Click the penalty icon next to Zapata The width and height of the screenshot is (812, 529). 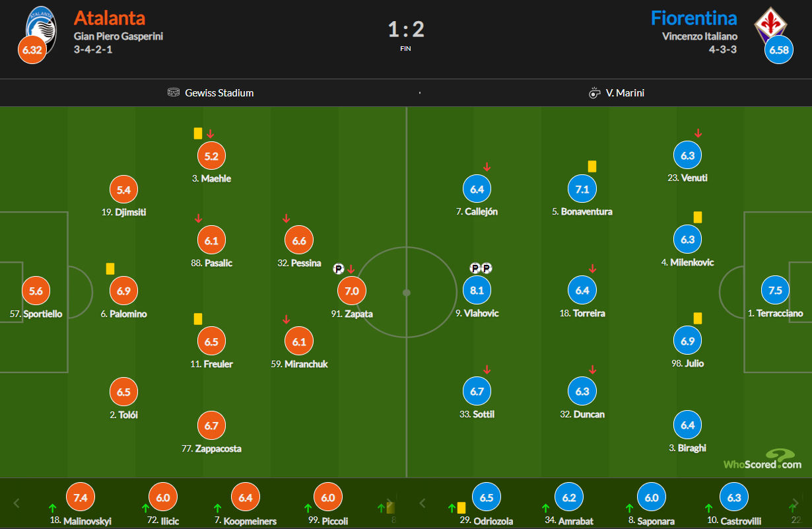coord(339,269)
